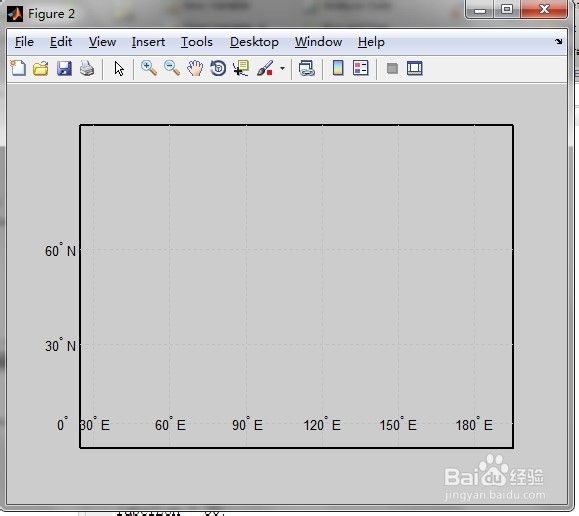Open the File menu

[x=24, y=42]
